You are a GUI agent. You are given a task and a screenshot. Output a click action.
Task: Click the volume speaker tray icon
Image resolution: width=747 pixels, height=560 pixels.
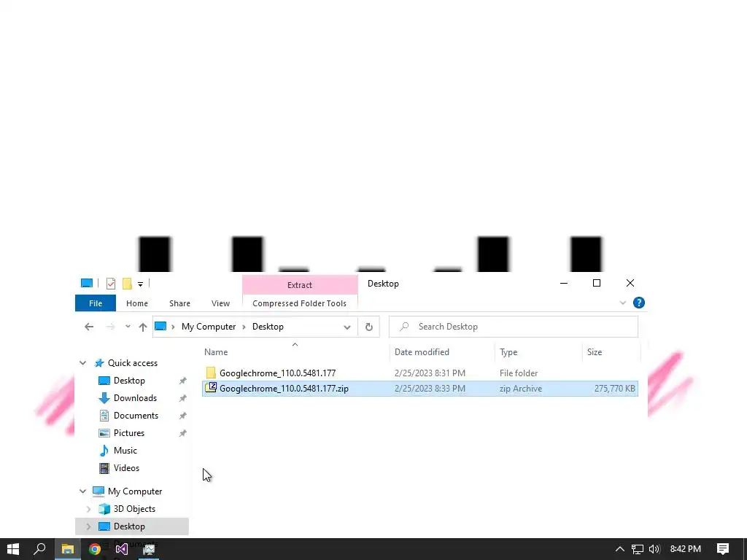coord(654,549)
